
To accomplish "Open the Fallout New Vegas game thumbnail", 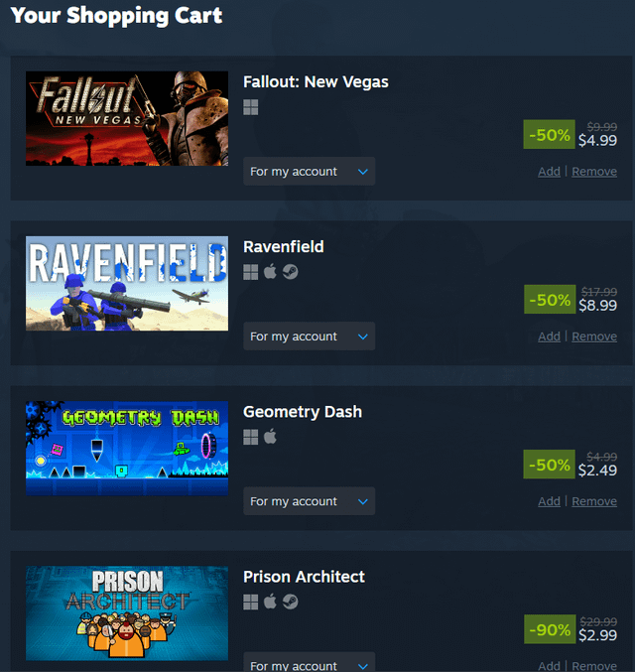I will coord(127,119).
